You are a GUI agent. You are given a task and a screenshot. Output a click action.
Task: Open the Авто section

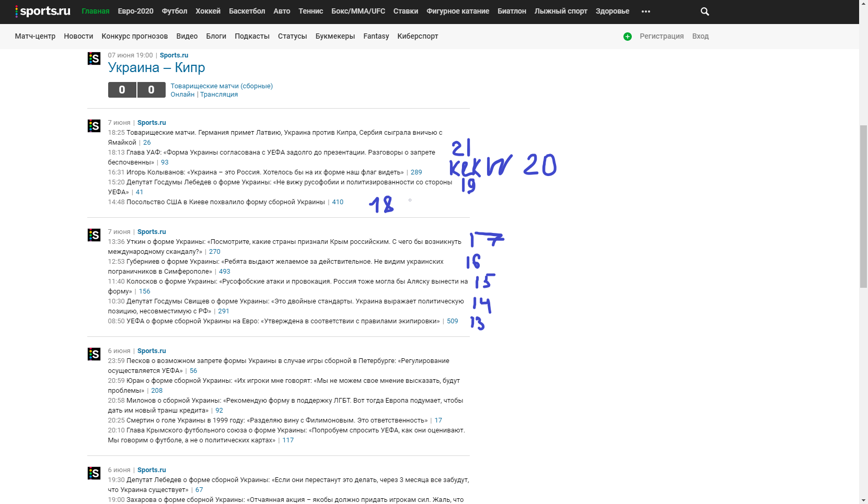(x=282, y=11)
